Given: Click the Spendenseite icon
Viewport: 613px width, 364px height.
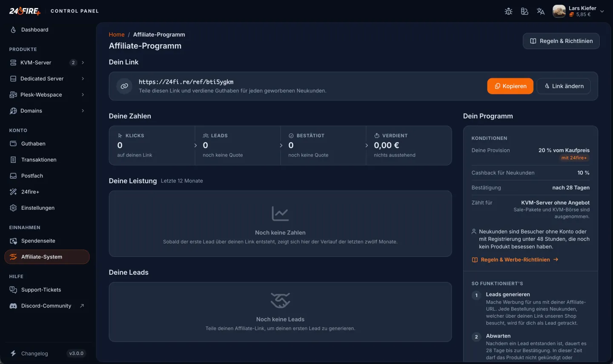Looking at the screenshot, I should 13,241.
